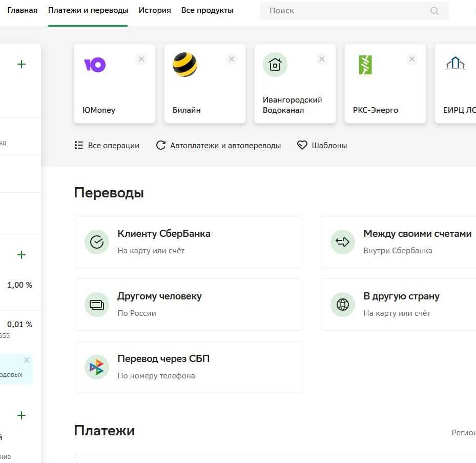Switch to Все продукты tab
Image resolution: width=476 pixels, height=463 pixels.
point(207,10)
